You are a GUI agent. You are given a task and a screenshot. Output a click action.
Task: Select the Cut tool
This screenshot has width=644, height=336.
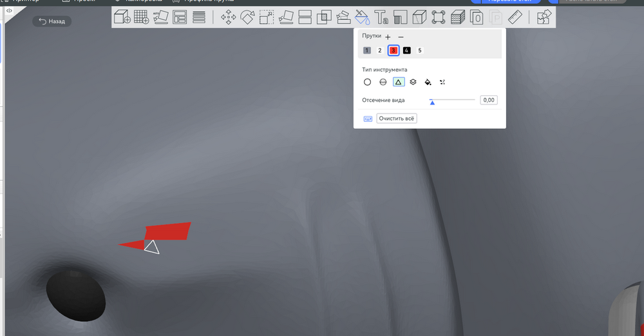(305, 17)
